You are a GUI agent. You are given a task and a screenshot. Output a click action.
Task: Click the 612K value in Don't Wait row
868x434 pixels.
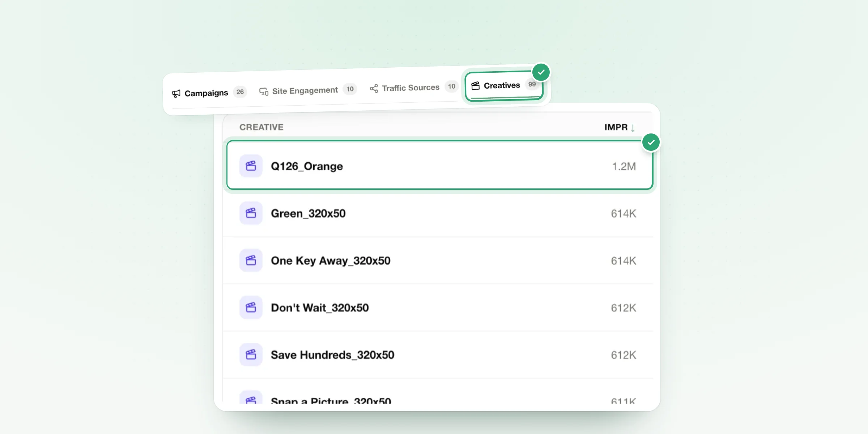tap(624, 308)
